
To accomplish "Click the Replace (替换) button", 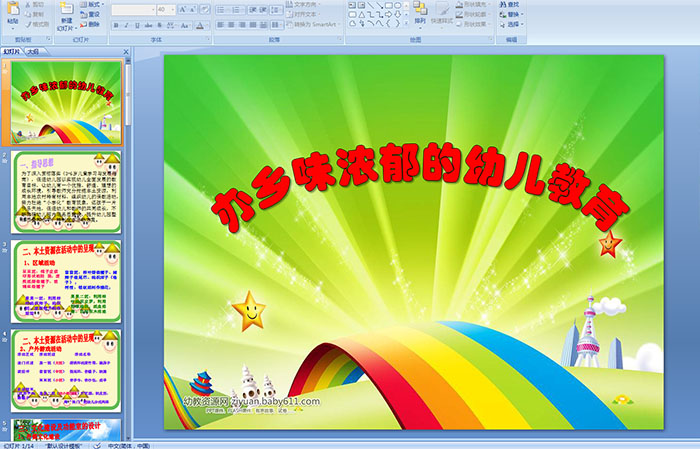I will coord(512,14).
